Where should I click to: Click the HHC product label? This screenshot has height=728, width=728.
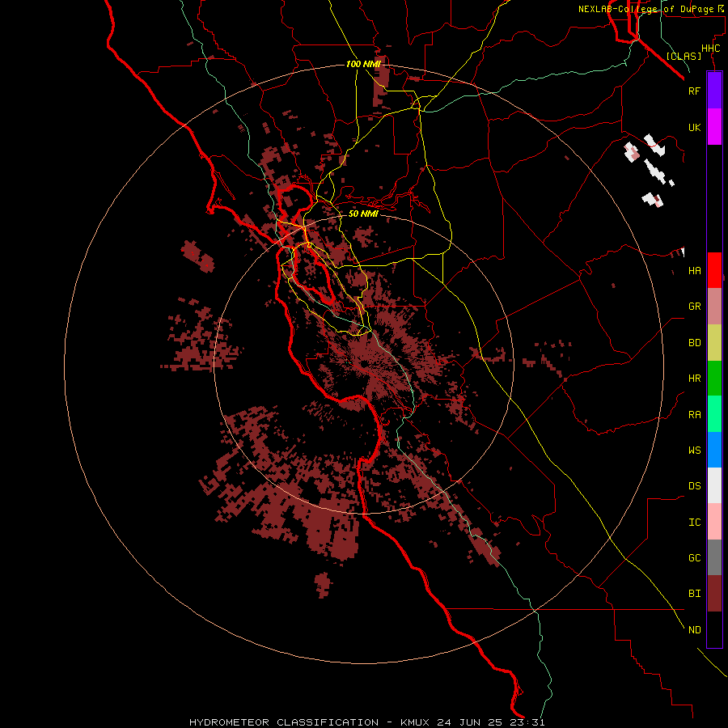coord(710,49)
